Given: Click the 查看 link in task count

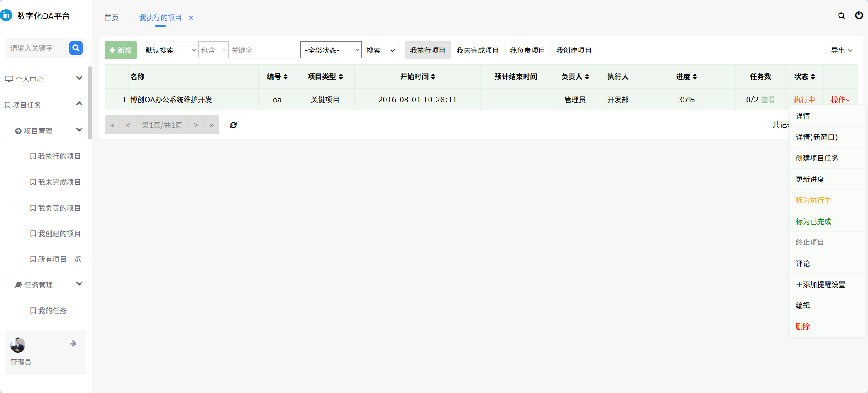Looking at the screenshot, I should coord(768,100).
